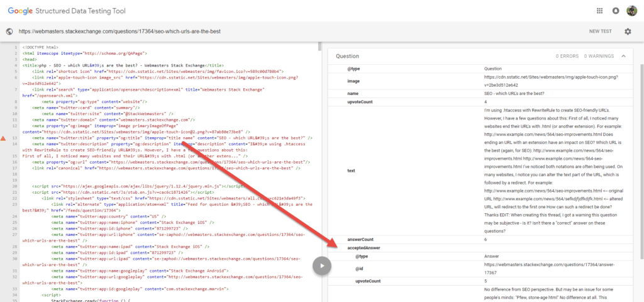Open the settings gear icon

tap(628, 31)
